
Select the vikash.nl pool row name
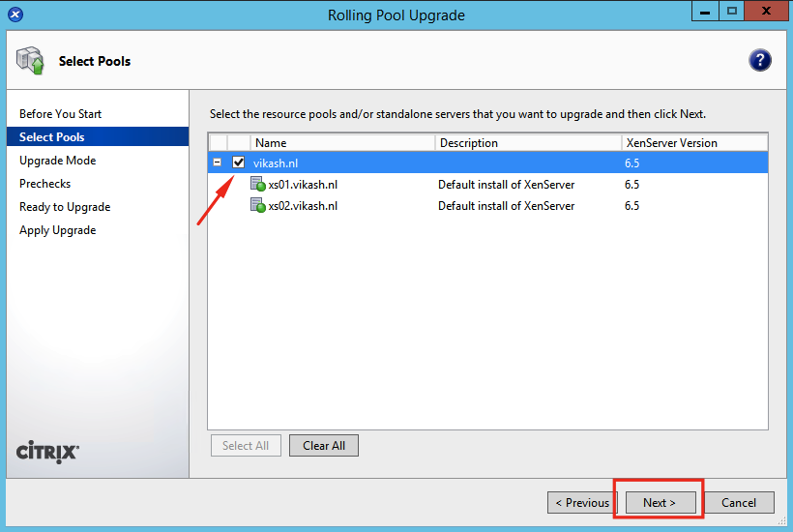[275, 163]
